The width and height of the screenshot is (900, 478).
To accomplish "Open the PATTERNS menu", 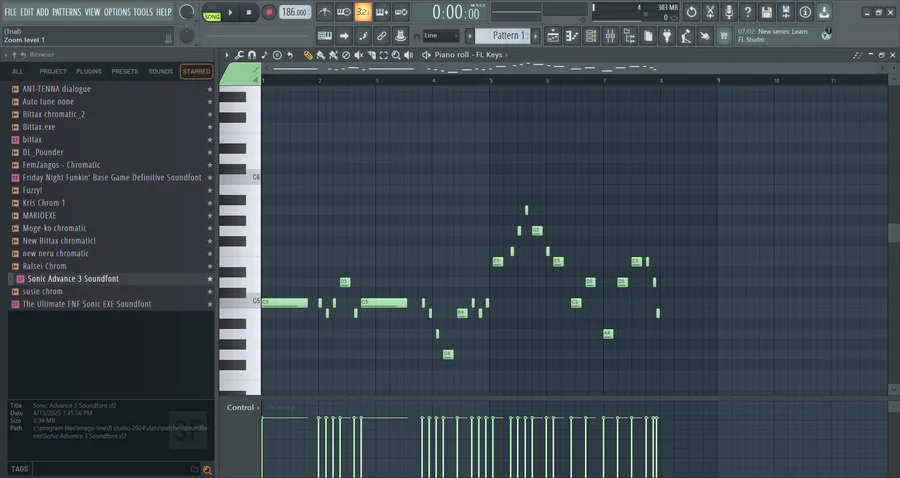I will coord(67,12).
